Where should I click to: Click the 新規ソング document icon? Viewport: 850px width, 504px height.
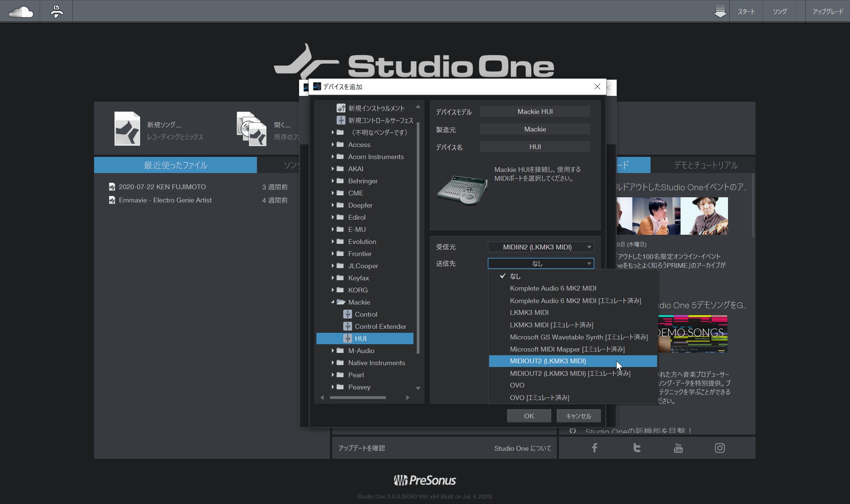127,129
